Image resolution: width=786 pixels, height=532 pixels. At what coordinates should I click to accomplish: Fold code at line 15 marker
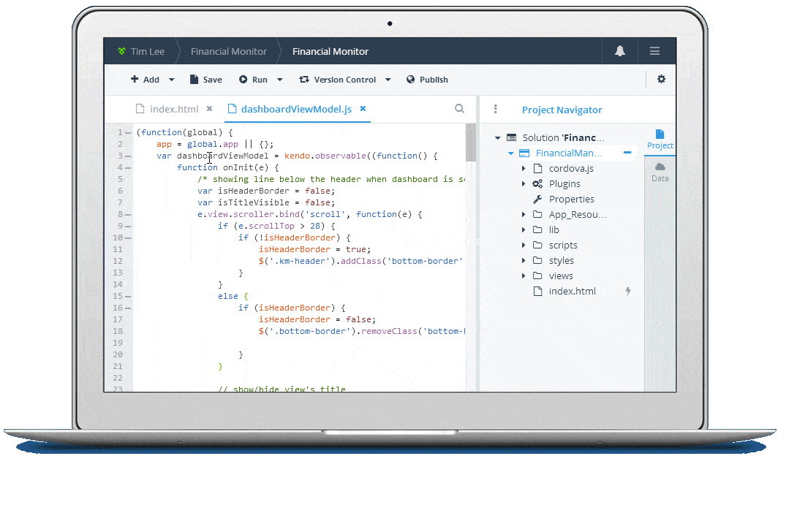click(x=128, y=296)
